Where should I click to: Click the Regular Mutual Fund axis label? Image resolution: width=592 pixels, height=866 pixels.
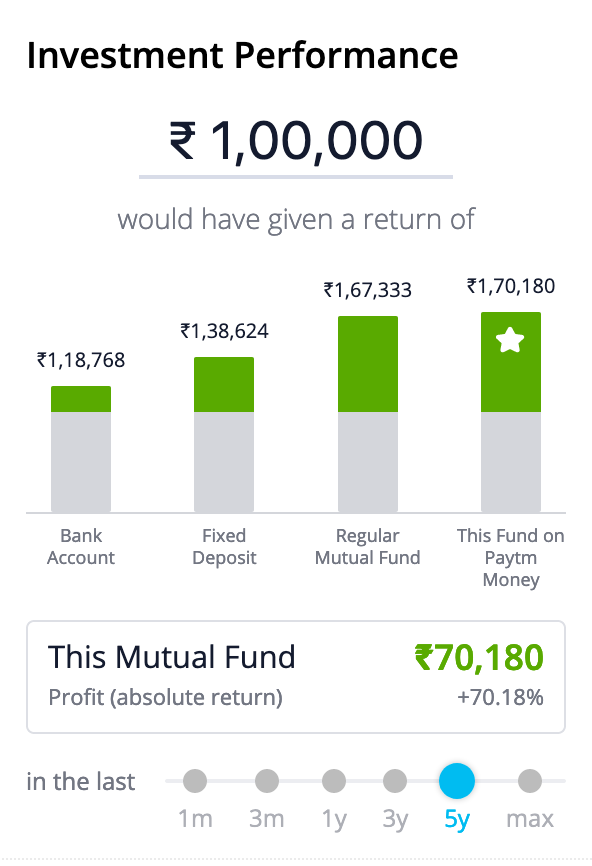pos(368,547)
